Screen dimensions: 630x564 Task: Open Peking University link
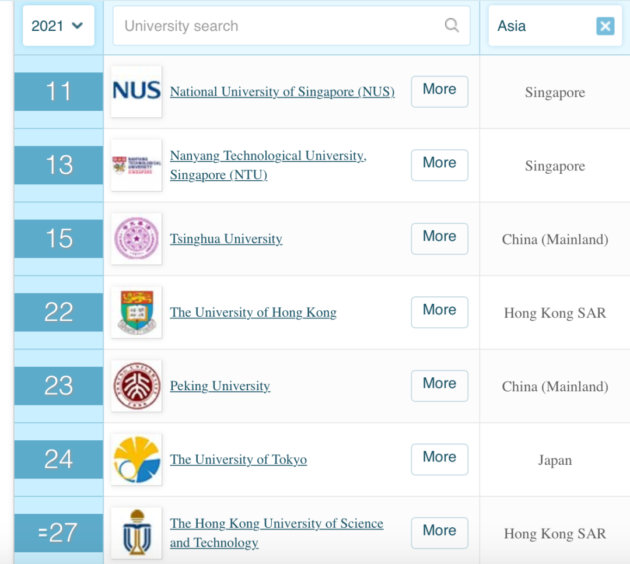[220, 386]
